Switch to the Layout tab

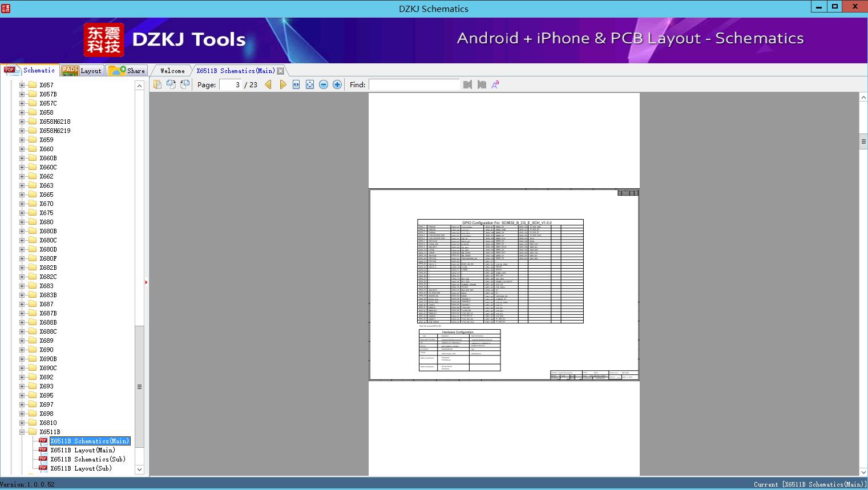click(x=82, y=71)
